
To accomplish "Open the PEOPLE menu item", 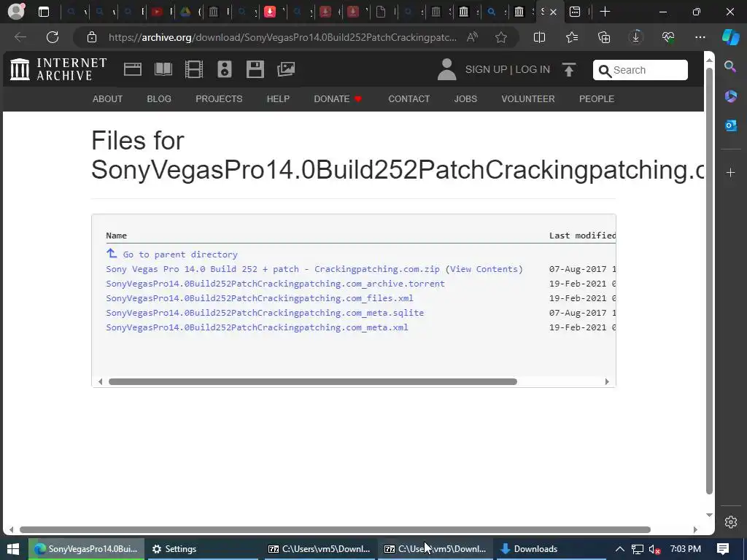I will (597, 98).
